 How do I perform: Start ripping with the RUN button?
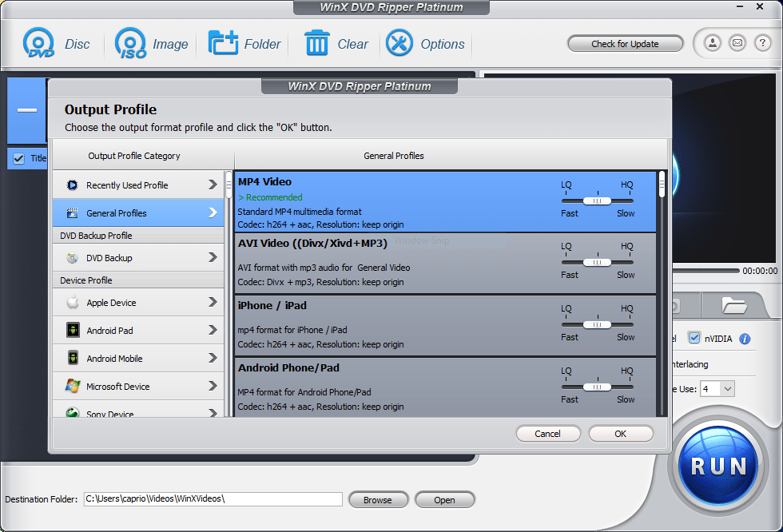718,466
